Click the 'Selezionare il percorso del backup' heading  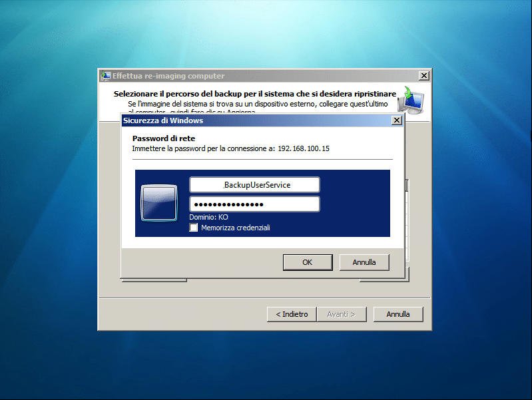pos(255,94)
